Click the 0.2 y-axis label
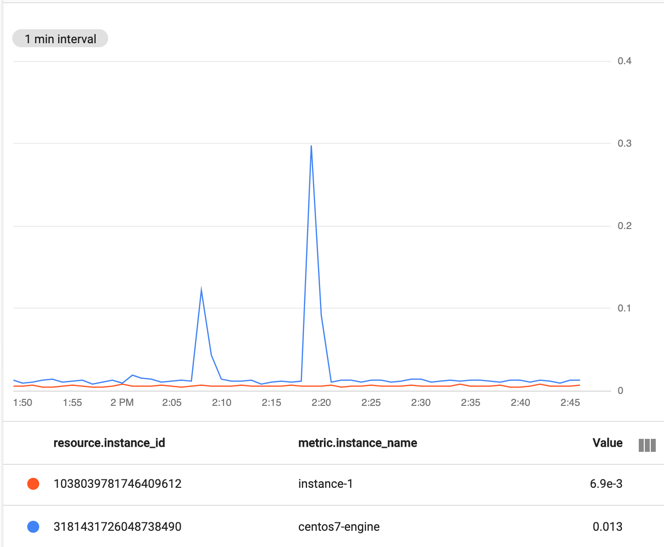Viewport: 664px width, 547px height. tap(624, 226)
